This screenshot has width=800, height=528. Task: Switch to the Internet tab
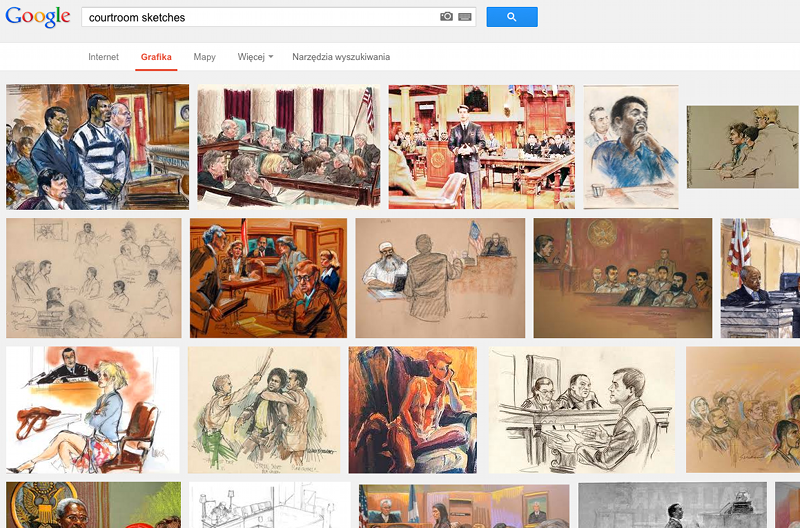[103, 57]
